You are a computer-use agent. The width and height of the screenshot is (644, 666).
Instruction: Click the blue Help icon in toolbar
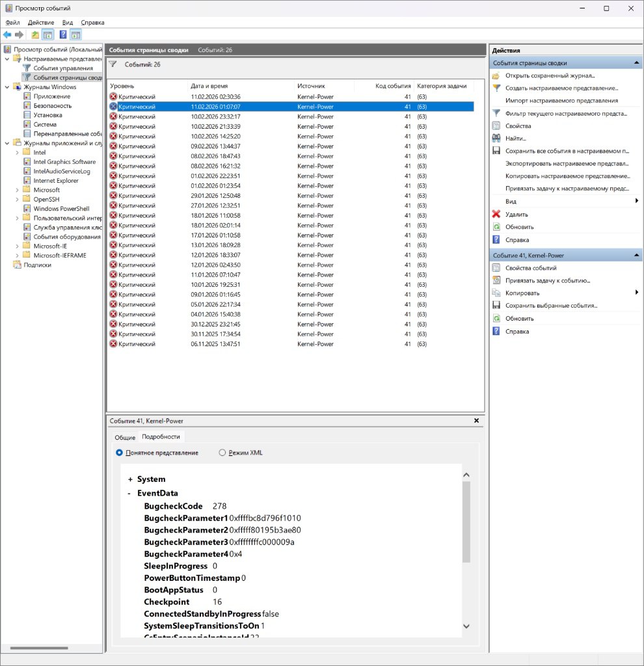click(63, 34)
